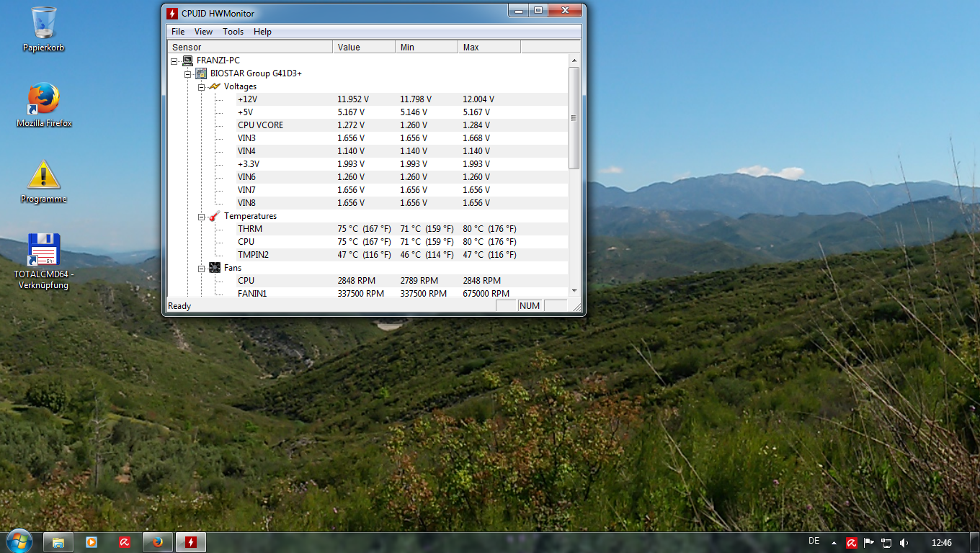Open the Help menu
980x553 pixels.
click(x=263, y=32)
